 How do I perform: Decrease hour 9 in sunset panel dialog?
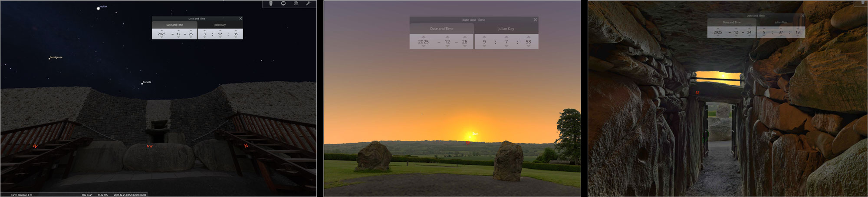[484, 47]
